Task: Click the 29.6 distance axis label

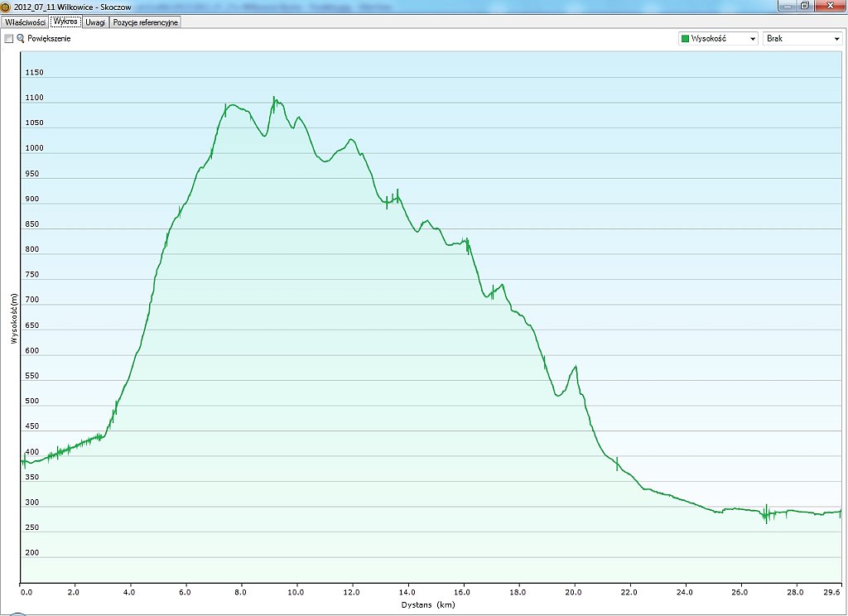Action: coord(831,592)
